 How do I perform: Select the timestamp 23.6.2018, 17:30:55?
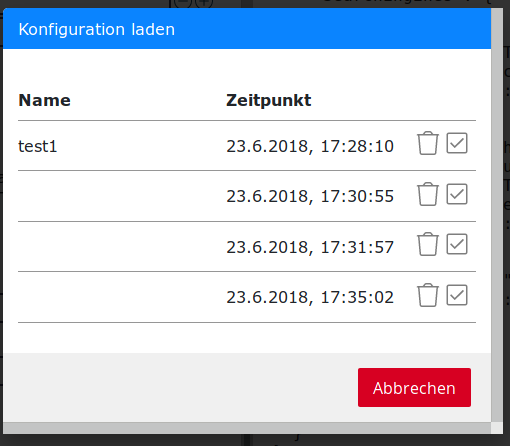(310, 196)
